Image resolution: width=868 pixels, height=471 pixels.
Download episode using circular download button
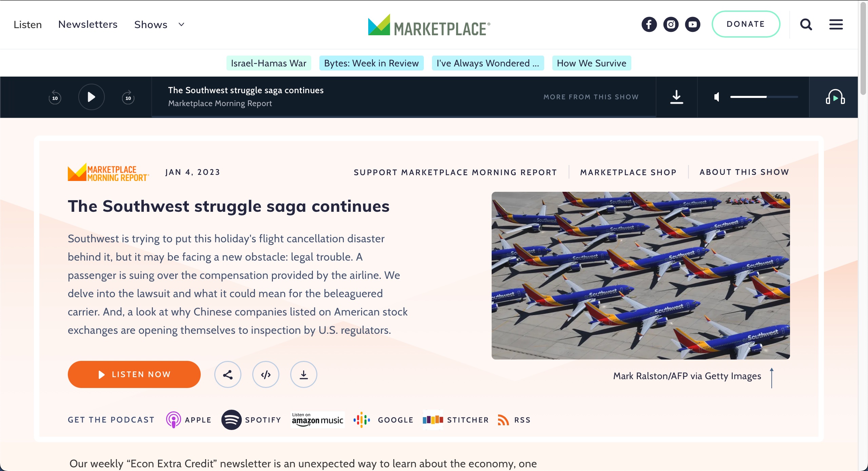[304, 374]
